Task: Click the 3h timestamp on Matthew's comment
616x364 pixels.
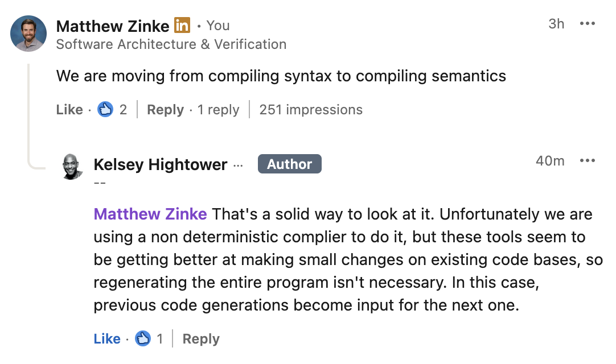Action: (x=556, y=24)
